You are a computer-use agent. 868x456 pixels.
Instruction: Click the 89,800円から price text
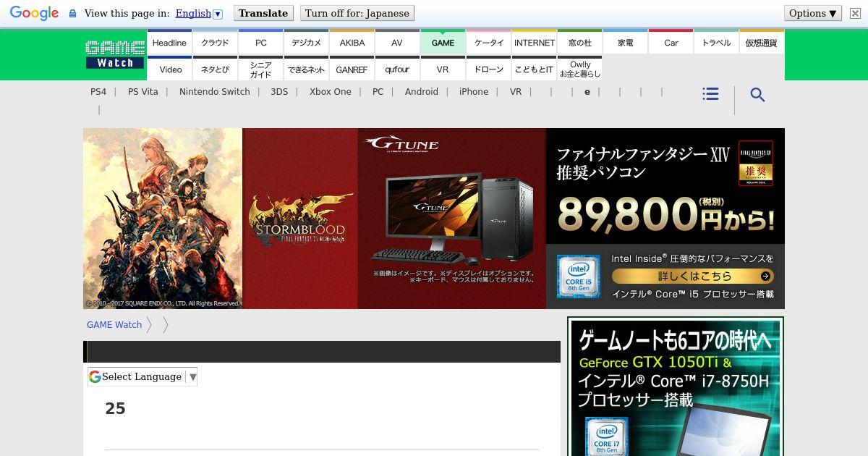point(665,215)
